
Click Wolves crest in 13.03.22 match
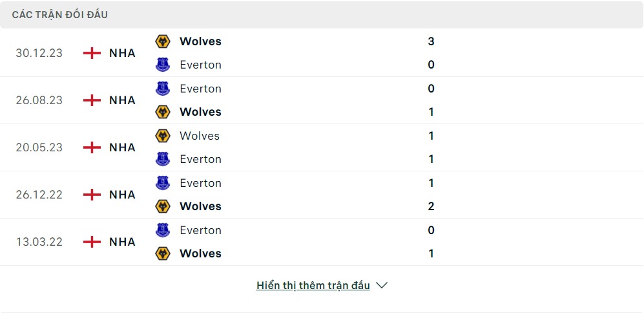pos(163,254)
